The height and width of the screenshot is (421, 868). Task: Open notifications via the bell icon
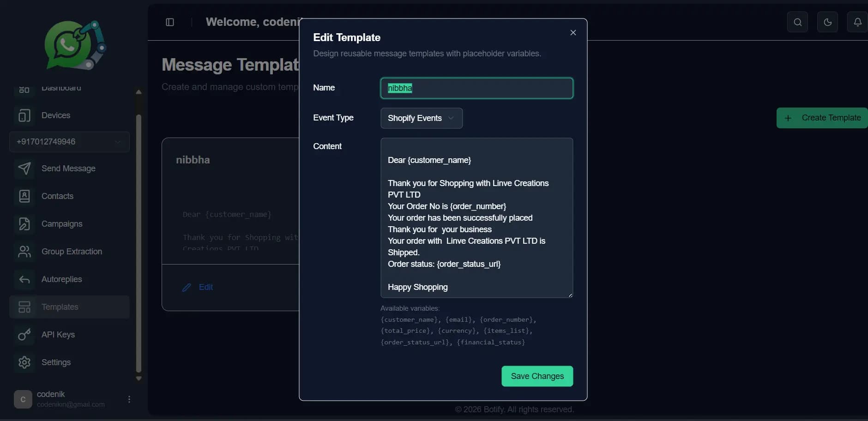coord(857,22)
